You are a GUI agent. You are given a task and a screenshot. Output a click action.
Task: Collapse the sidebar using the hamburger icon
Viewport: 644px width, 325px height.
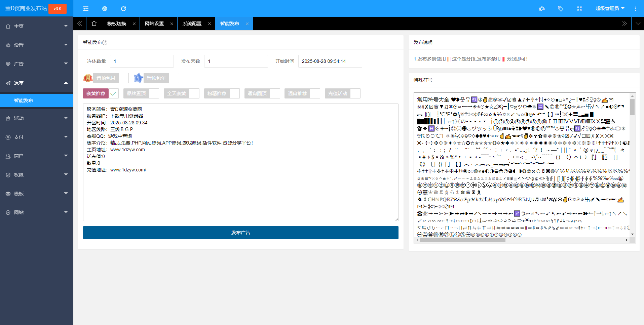(86, 8)
